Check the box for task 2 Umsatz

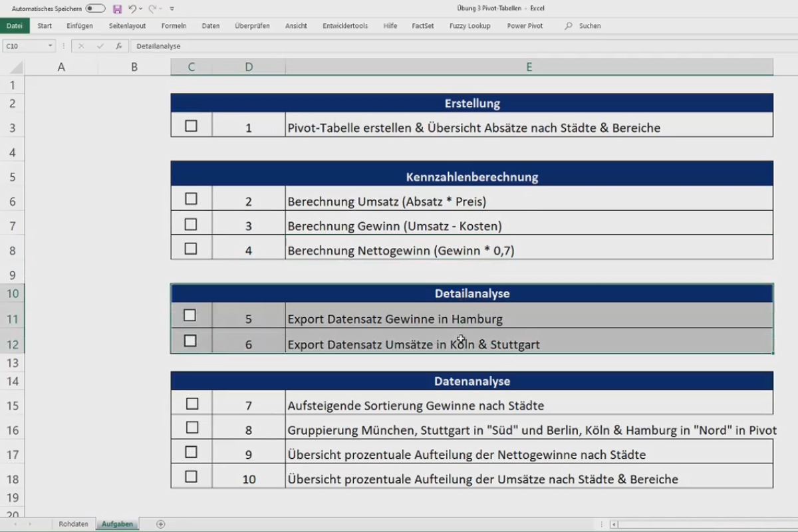(x=191, y=199)
